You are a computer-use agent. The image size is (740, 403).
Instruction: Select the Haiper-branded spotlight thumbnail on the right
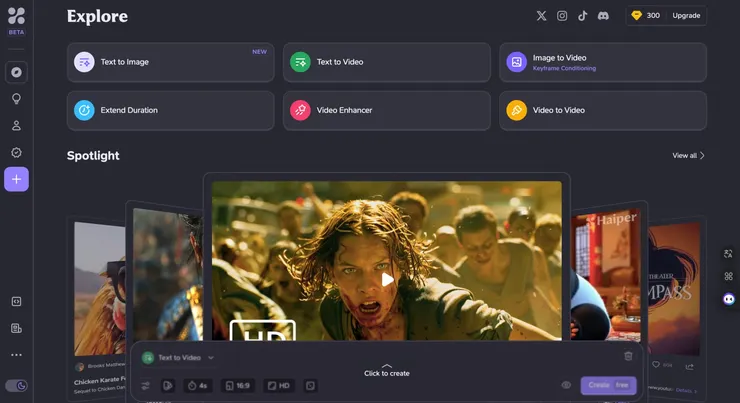pos(605,275)
